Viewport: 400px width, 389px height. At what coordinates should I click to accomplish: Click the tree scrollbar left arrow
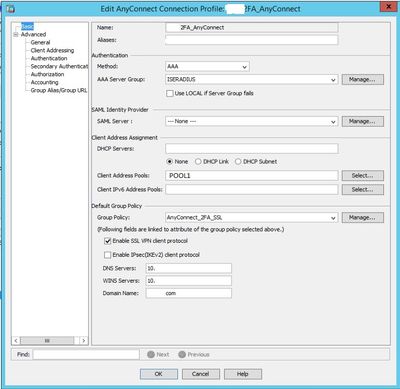(x=16, y=340)
